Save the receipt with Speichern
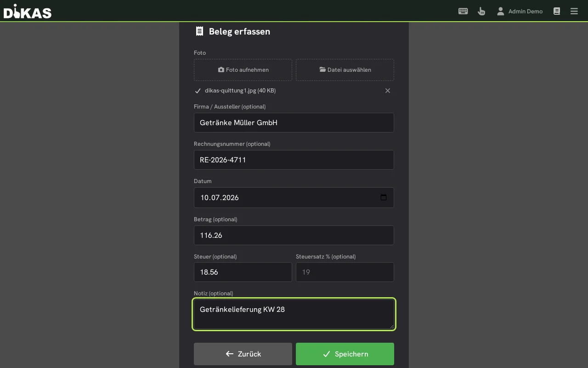 click(x=345, y=354)
